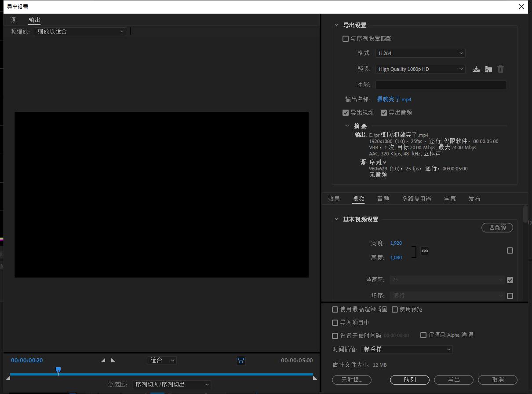Click the scroll thumb beside the video settings panel
The width and height of the screenshot is (532, 394).
click(525, 214)
